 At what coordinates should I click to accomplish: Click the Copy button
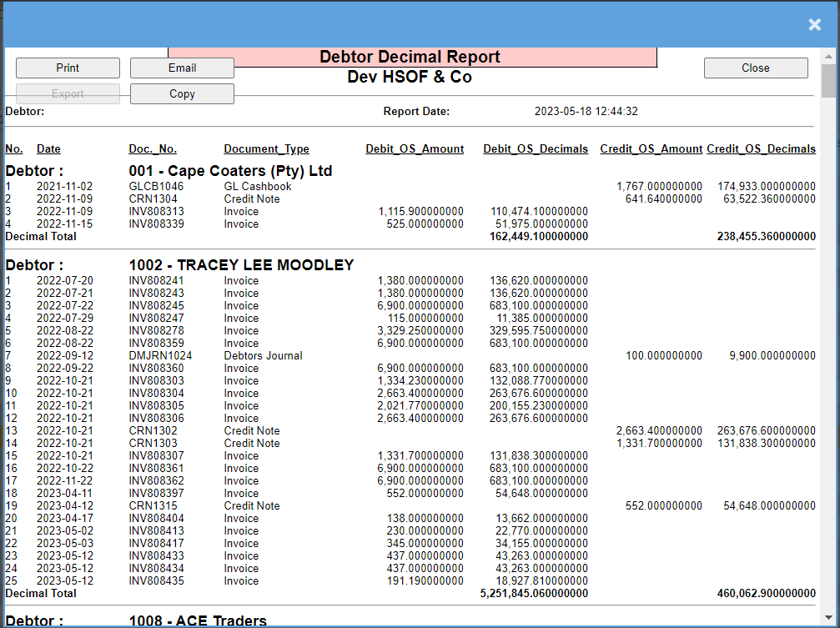(x=182, y=93)
